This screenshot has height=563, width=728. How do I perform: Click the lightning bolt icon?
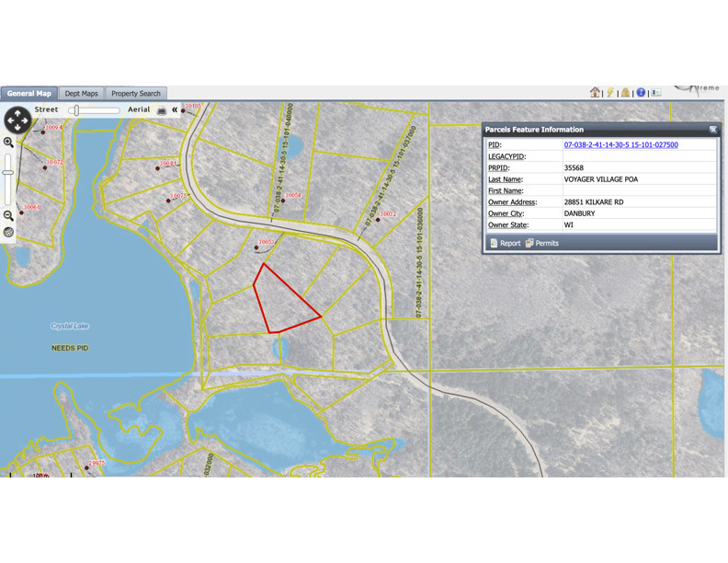[610, 92]
